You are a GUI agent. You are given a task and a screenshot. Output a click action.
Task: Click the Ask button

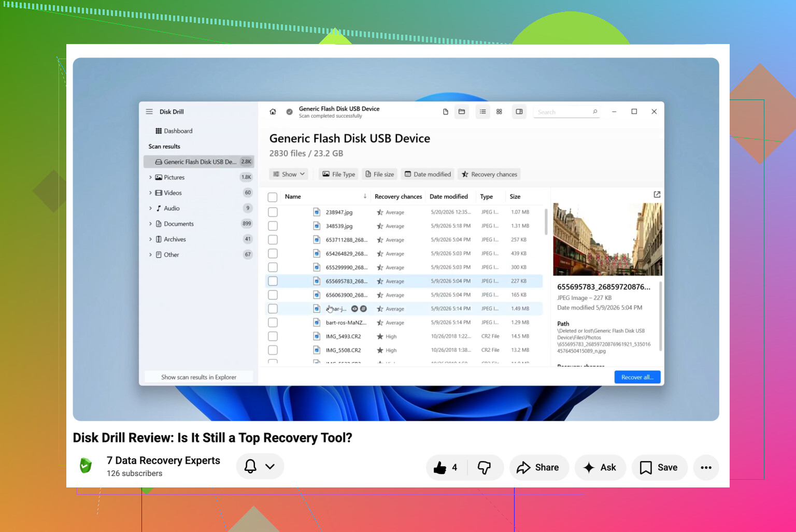[x=600, y=467]
